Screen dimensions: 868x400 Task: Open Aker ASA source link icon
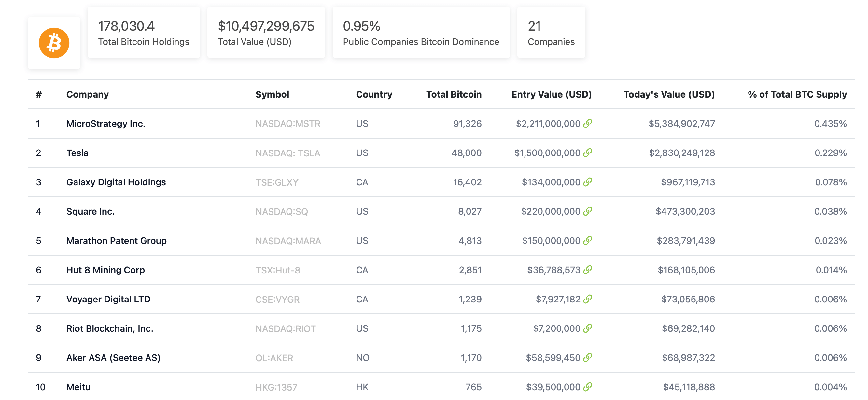click(x=587, y=358)
